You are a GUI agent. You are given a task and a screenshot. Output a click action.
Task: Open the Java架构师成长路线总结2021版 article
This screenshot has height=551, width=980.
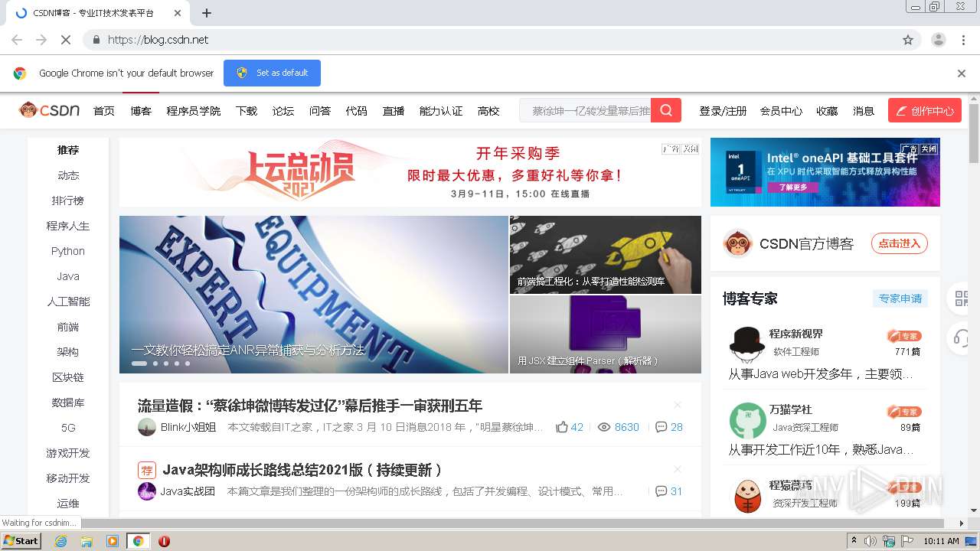tap(302, 470)
